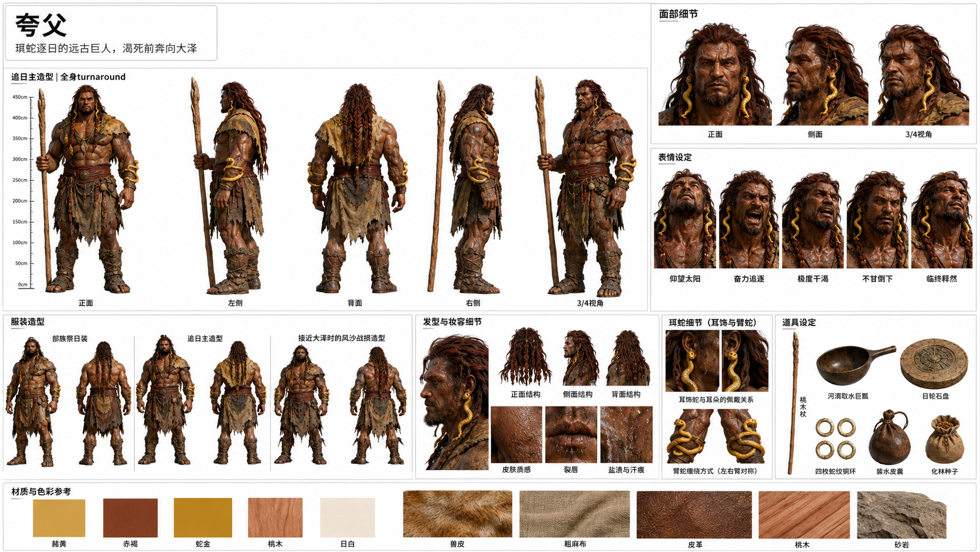
Task: Select the 奋力追逐 shouting expression portrait
Action: (749, 219)
